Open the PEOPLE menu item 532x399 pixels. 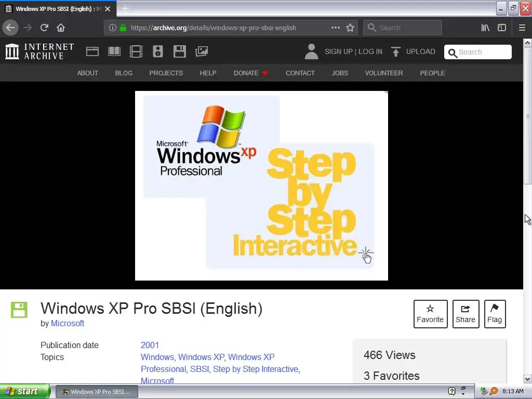[x=432, y=73]
